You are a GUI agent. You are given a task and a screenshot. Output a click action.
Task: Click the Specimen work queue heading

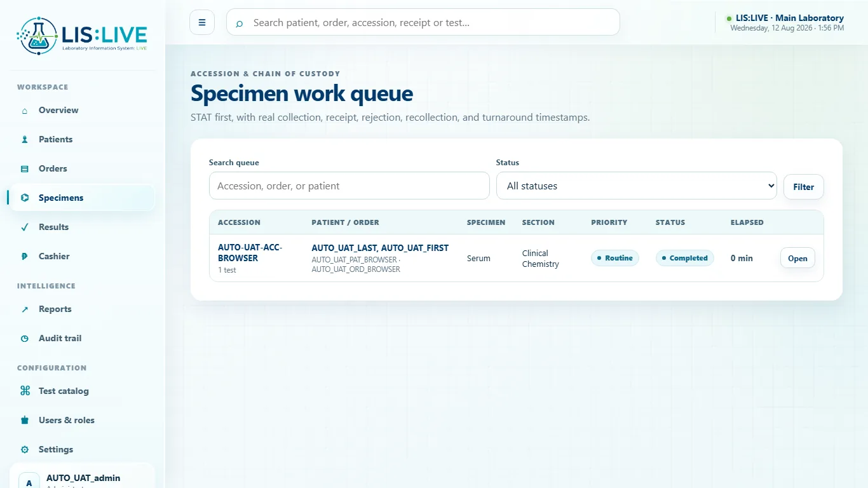coord(302,94)
